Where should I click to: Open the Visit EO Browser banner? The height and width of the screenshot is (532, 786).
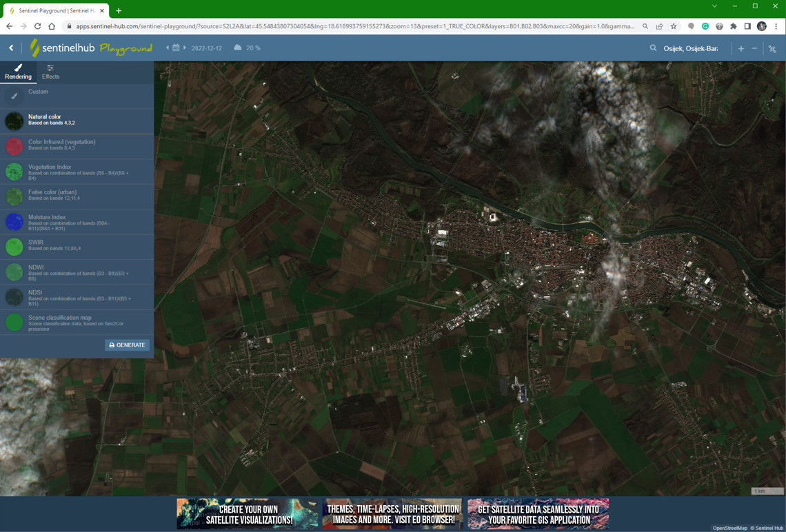392,513
